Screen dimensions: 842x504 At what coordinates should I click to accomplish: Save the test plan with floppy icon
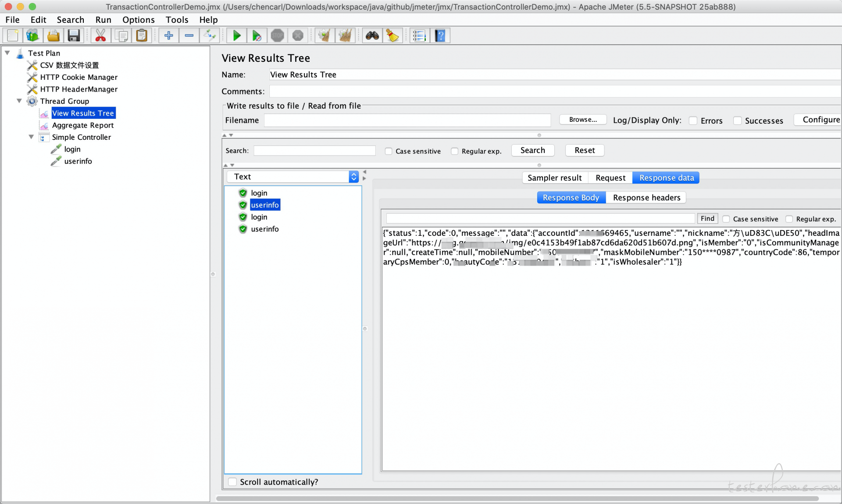click(74, 35)
